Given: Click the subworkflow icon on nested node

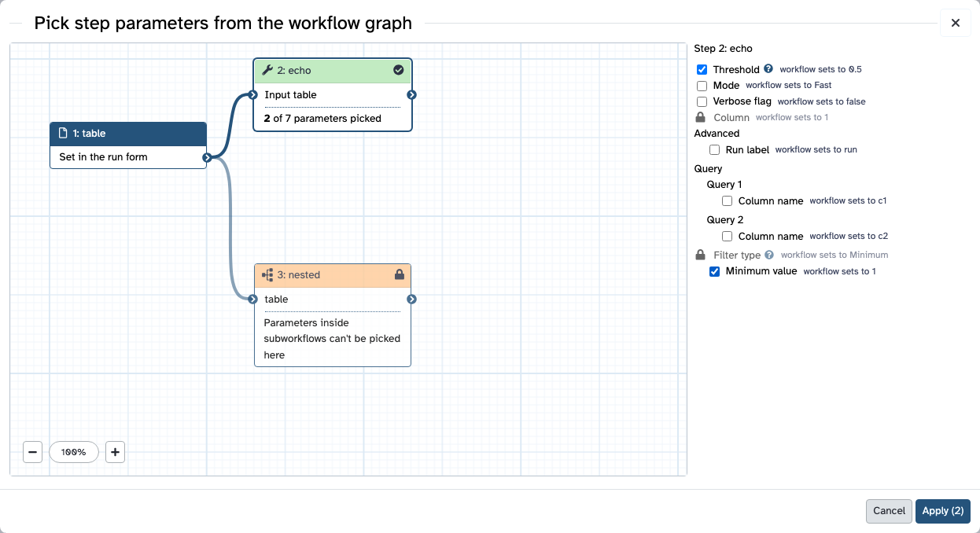Looking at the screenshot, I should (x=267, y=275).
